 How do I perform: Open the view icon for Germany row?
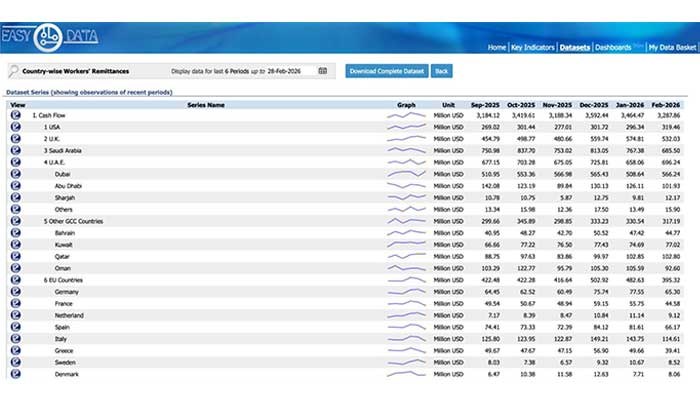click(15, 291)
